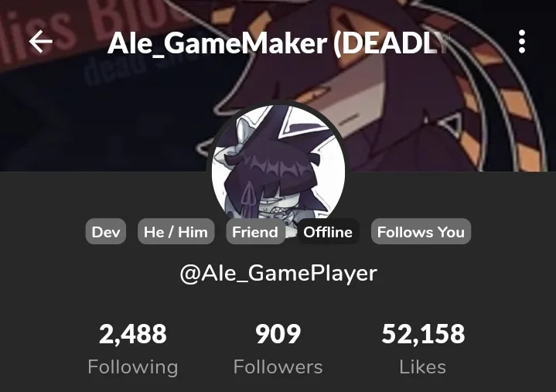This screenshot has width=556, height=392.
Task: Tap the Offline status indicator
Action: coord(328,232)
